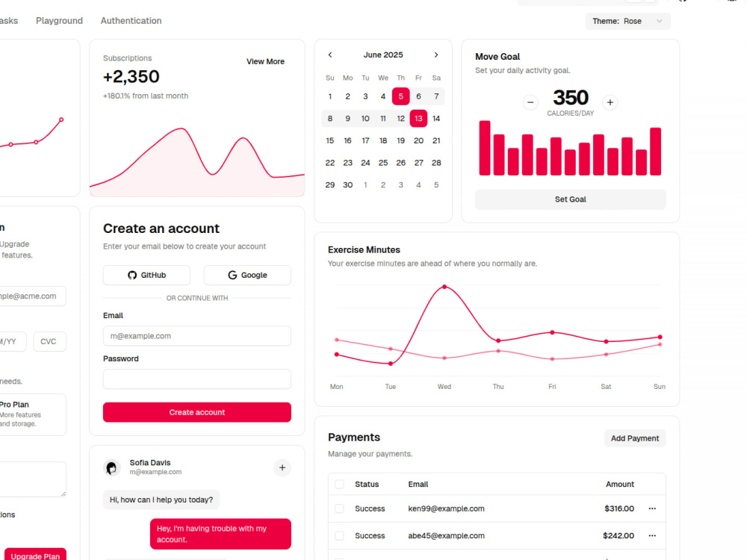The width and height of the screenshot is (747, 560).
Task: Click the Wednesday peak point on exercise chart
Action: coord(444,287)
